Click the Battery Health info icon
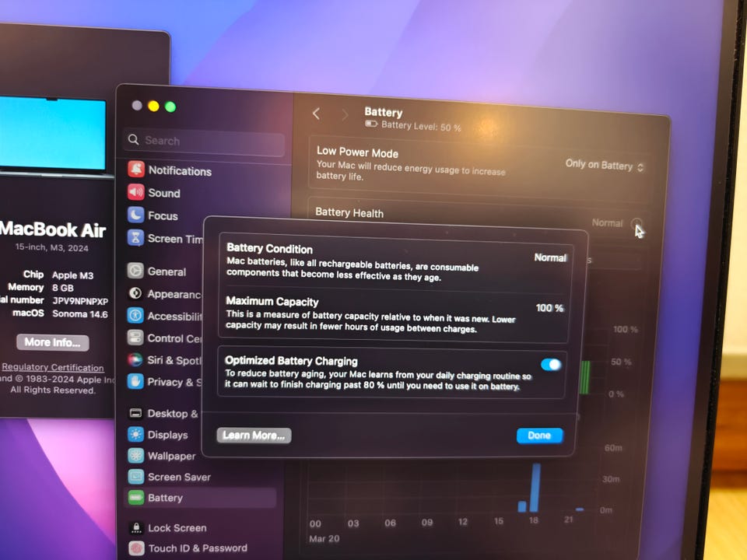Viewport: 747px width, 560px height. [637, 223]
